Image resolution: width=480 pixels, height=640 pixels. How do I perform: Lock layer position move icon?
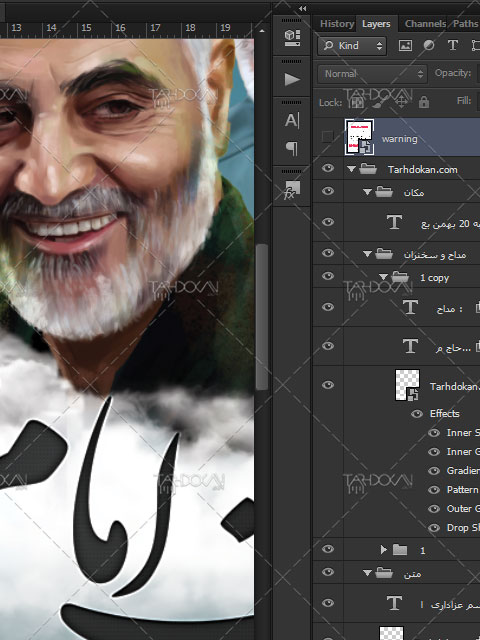(x=401, y=101)
